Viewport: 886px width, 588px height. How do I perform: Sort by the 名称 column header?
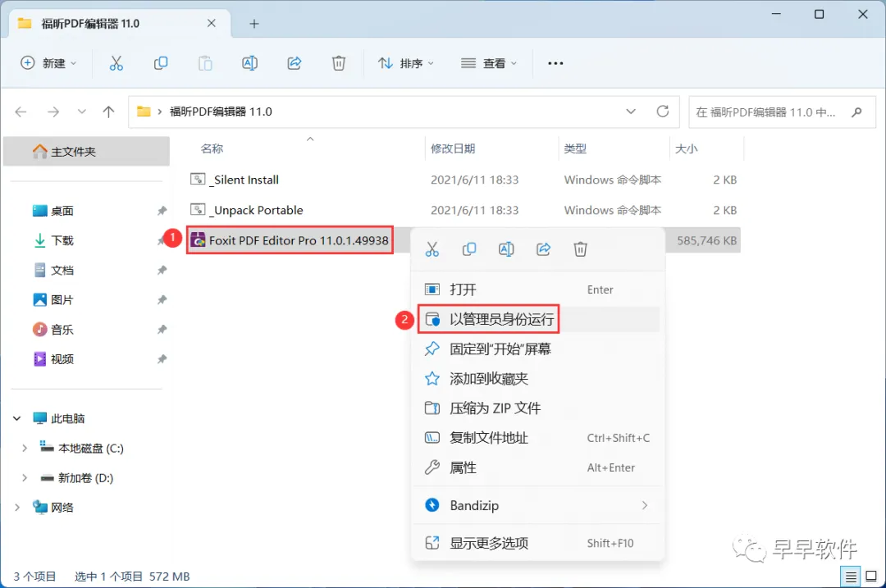pyautogui.click(x=212, y=148)
